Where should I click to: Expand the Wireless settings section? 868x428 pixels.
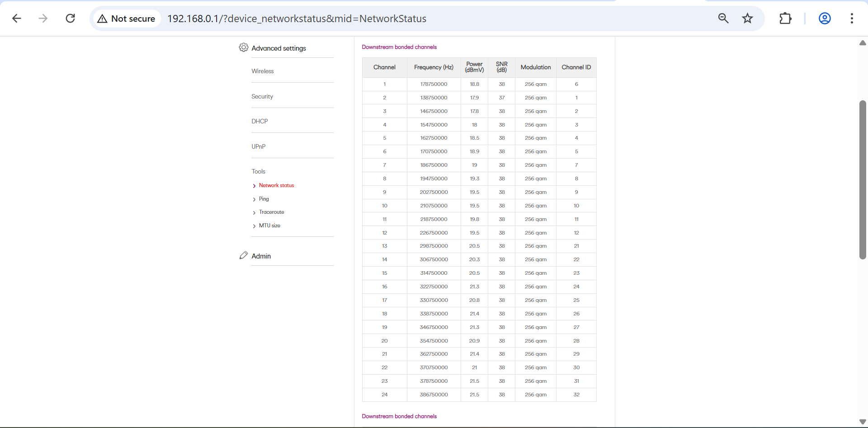tap(263, 71)
